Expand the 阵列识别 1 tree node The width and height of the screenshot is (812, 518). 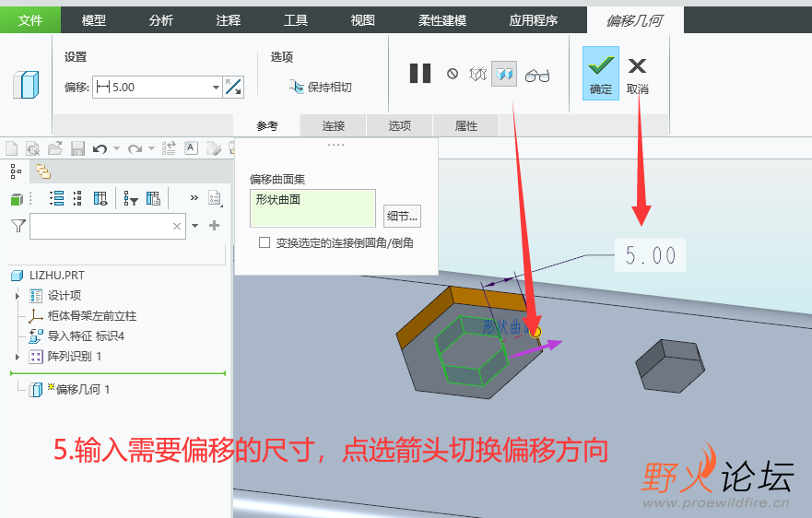tap(18, 357)
